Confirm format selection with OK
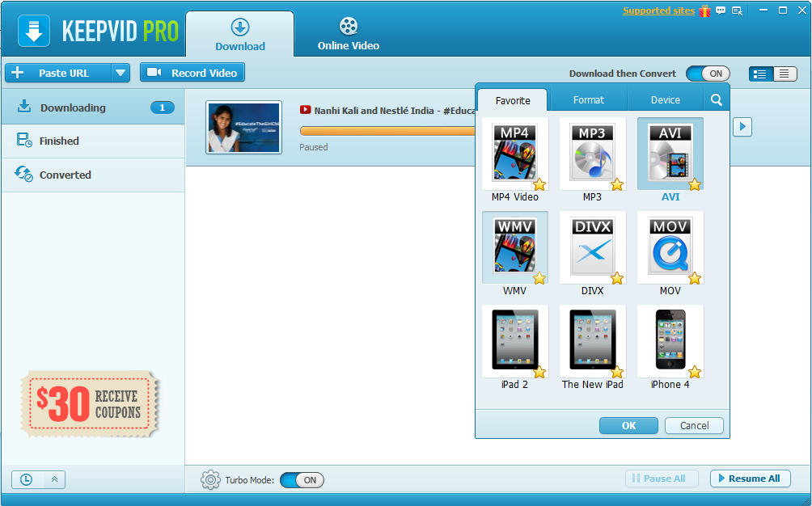812x506 pixels. point(628,425)
